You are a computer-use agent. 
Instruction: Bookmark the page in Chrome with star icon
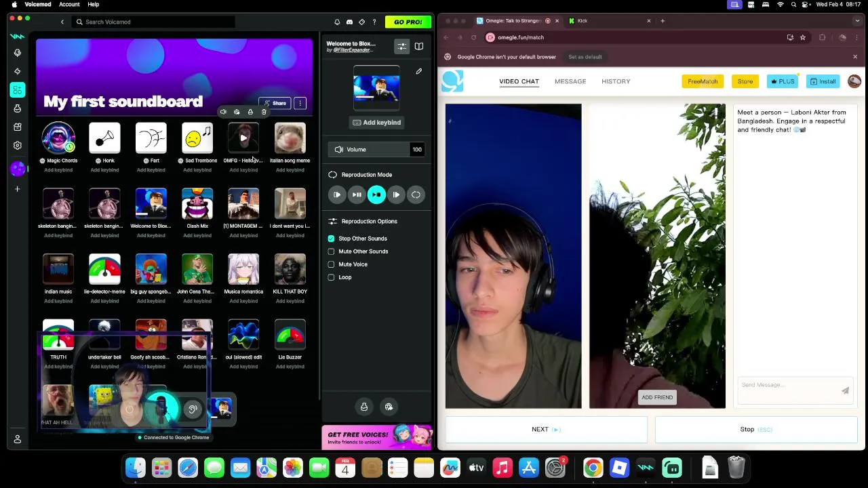pos(803,37)
